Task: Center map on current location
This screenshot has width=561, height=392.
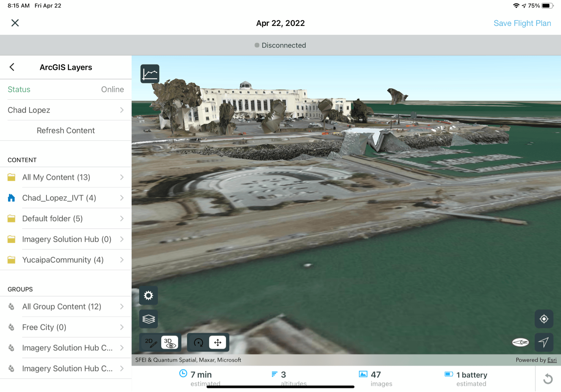Action: (x=544, y=319)
